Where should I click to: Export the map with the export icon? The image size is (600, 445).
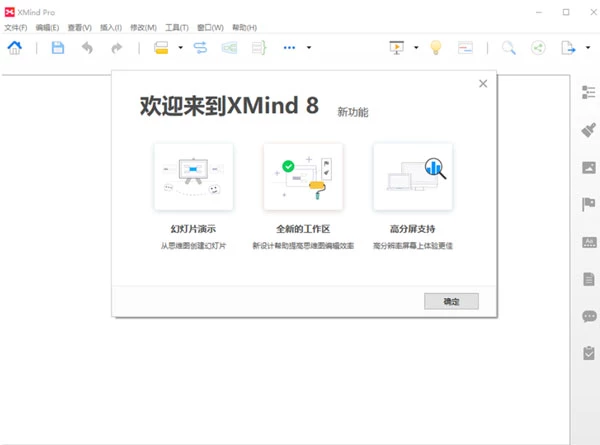pos(568,48)
